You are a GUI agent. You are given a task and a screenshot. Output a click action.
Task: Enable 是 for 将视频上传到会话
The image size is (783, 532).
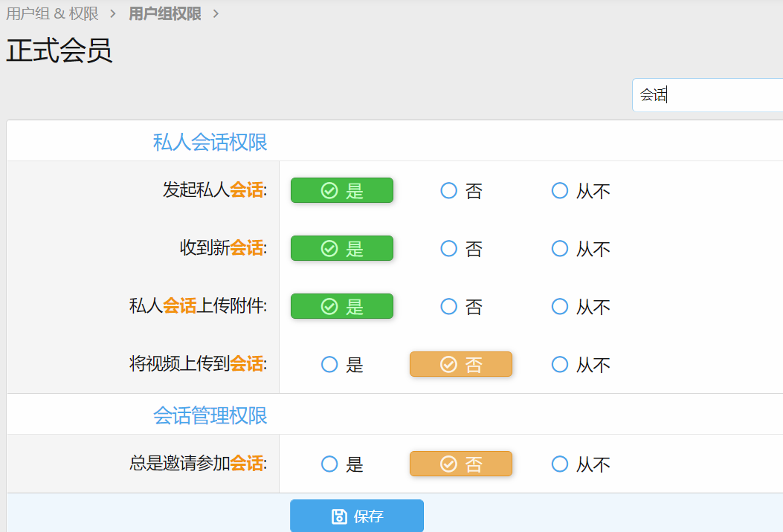[329, 365]
